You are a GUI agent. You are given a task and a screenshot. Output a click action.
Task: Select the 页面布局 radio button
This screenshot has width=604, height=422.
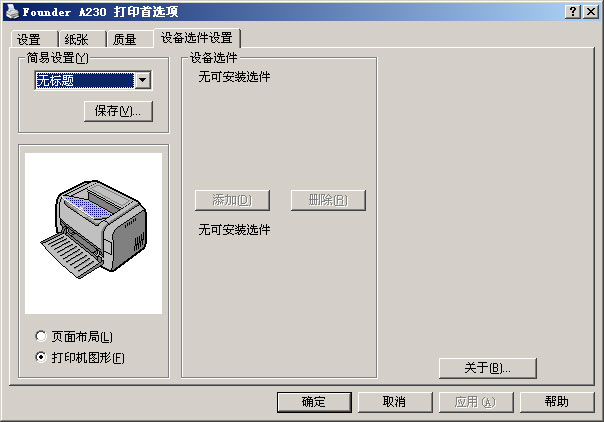[x=40, y=336]
